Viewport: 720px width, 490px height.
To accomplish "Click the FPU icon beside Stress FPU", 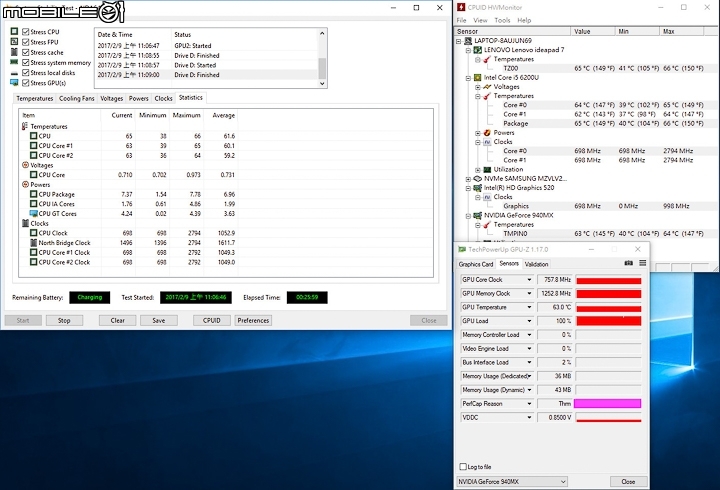I will [x=14, y=41].
